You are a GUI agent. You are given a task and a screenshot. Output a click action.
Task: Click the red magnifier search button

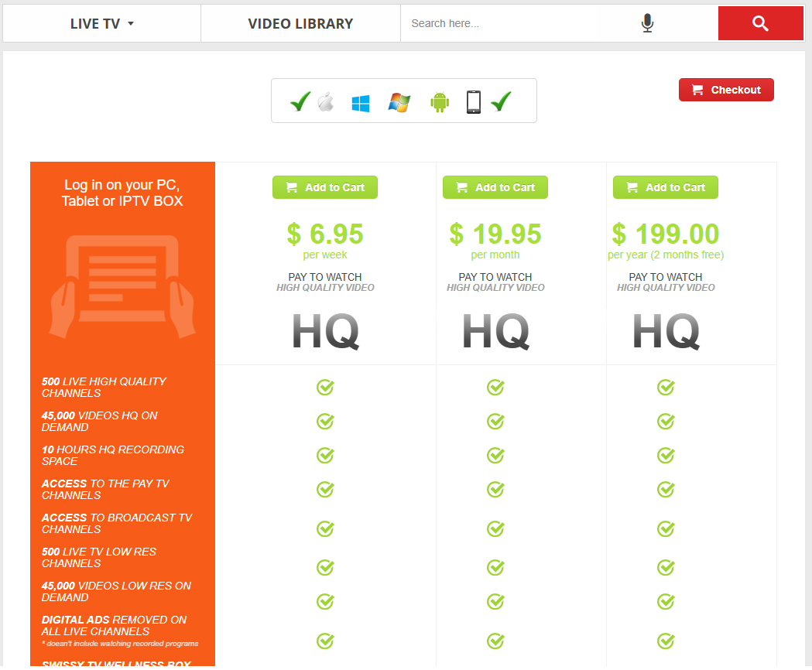[760, 24]
